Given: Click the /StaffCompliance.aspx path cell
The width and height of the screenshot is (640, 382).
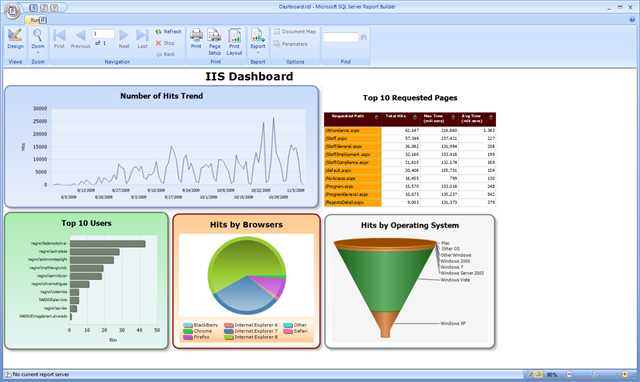Looking at the screenshot, I should (353, 162).
